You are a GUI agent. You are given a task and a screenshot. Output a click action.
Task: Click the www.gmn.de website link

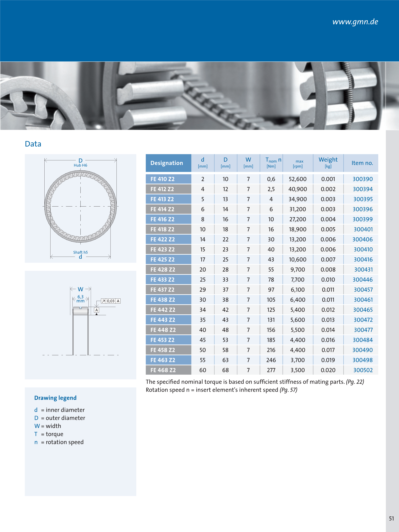[355, 22]
